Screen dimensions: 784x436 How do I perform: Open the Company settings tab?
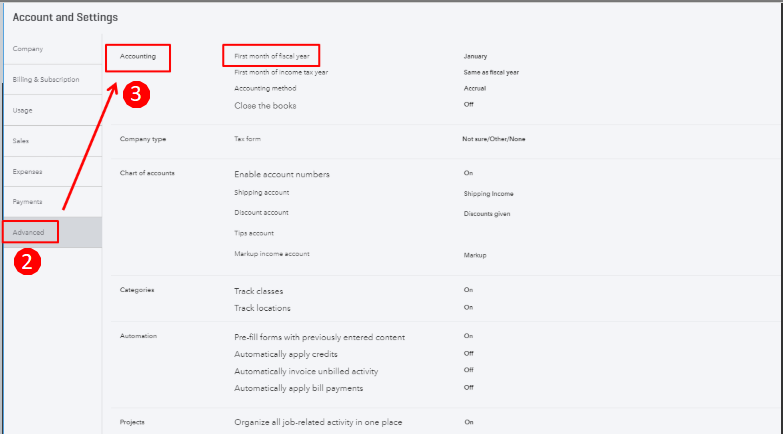[27, 49]
